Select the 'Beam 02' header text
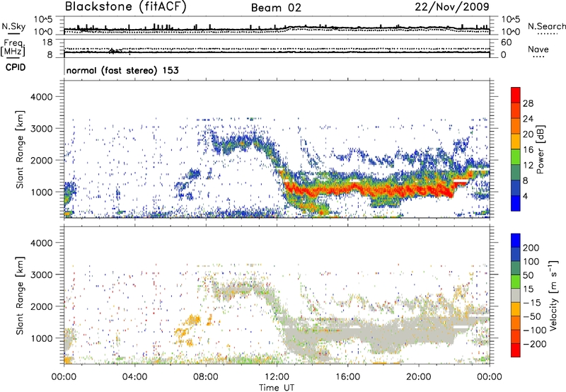Screen dimensions: 566x392 tap(276, 8)
